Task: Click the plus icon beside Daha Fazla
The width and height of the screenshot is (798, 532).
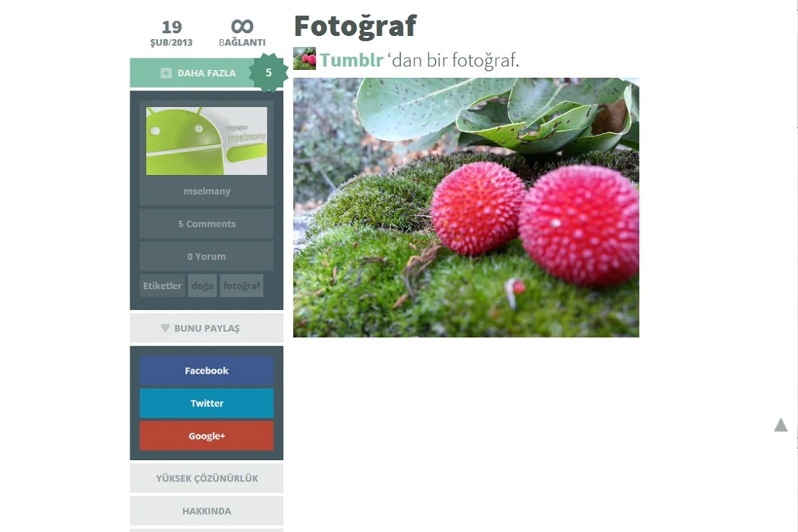Action: coord(166,73)
